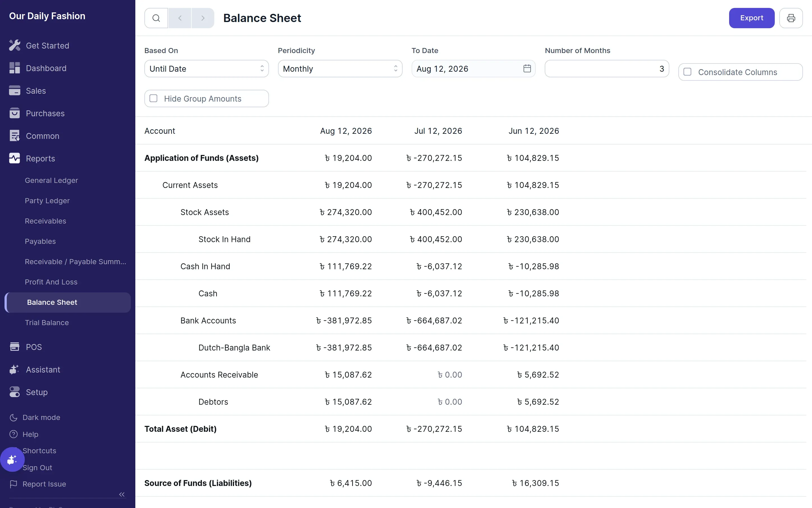
Task: Click Report Issue
Action: pyautogui.click(x=38, y=484)
